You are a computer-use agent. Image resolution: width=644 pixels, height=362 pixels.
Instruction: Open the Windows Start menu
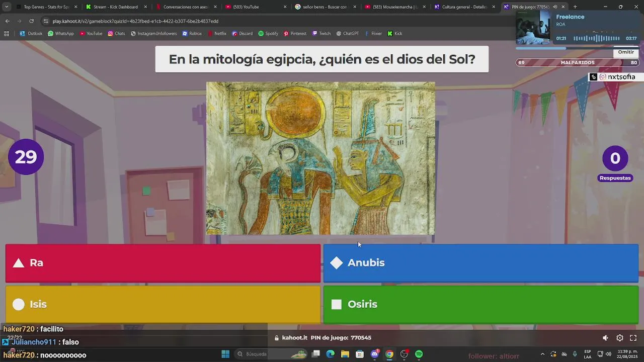(225, 354)
